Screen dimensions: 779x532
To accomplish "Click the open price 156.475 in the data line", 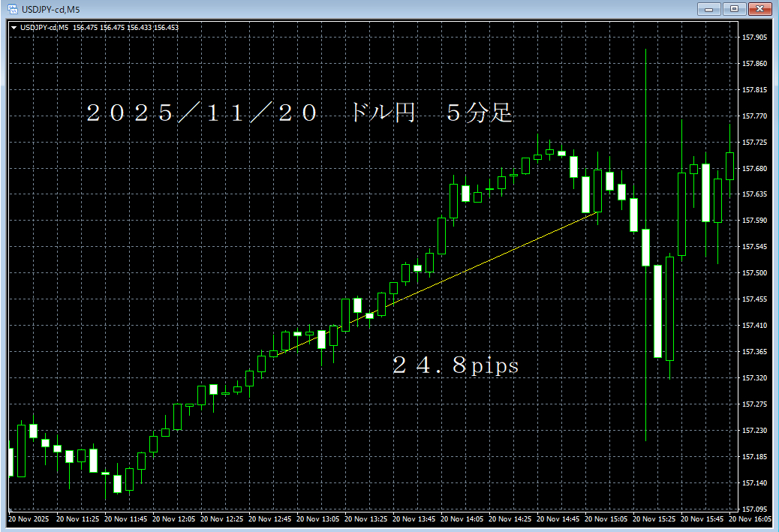I will [86, 26].
